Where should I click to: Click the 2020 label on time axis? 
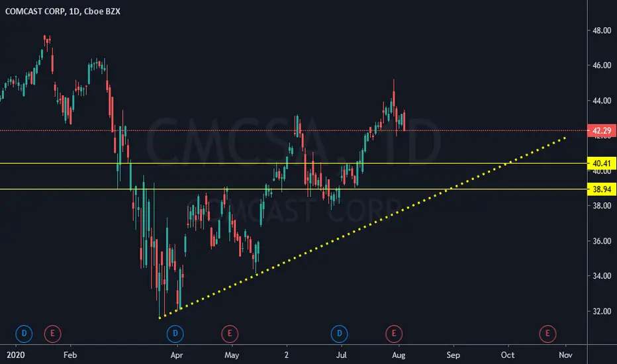click(16, 355)
